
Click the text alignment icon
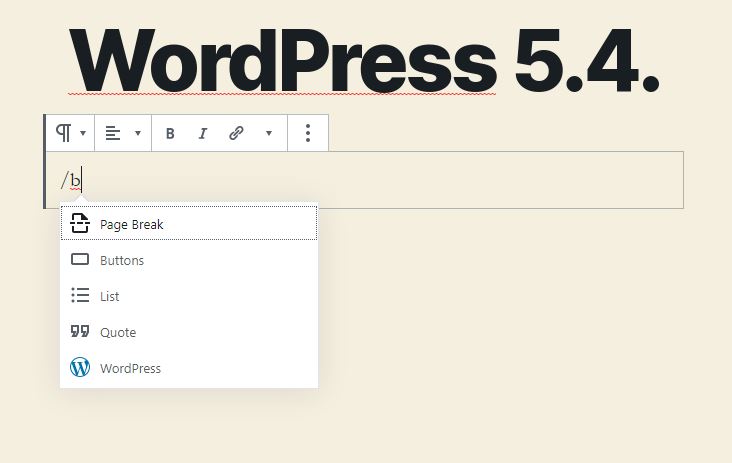[114, 133]
